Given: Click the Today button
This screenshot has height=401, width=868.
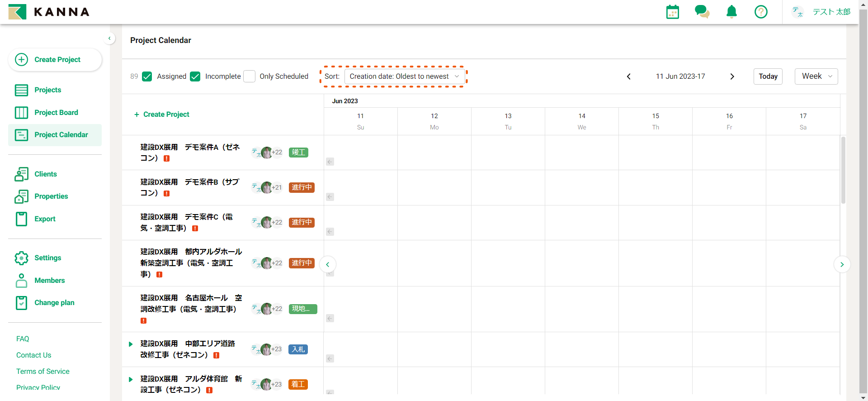Looking at the screenshot, I should pyautogui.click(x=768, y=76).
